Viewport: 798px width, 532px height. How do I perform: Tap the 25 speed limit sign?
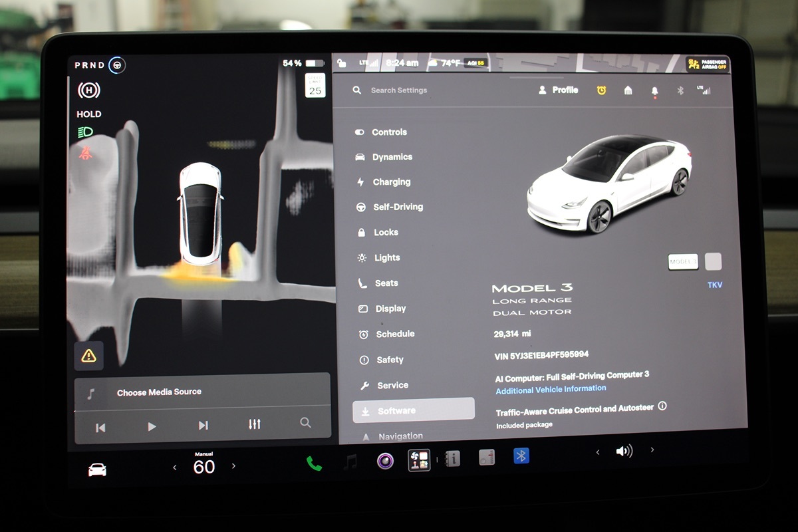(x=315, y=86)
